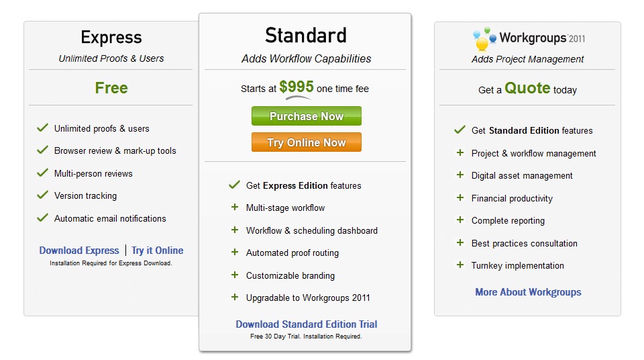Click the orange Try Online Now button
Screen dimensions: 644x360
tap(307, 142)
